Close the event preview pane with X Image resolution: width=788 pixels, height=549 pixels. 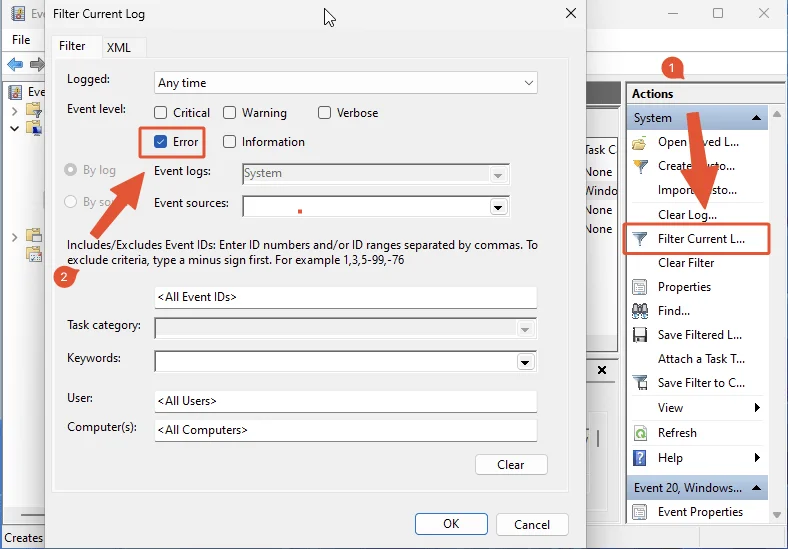coord(602,371)
